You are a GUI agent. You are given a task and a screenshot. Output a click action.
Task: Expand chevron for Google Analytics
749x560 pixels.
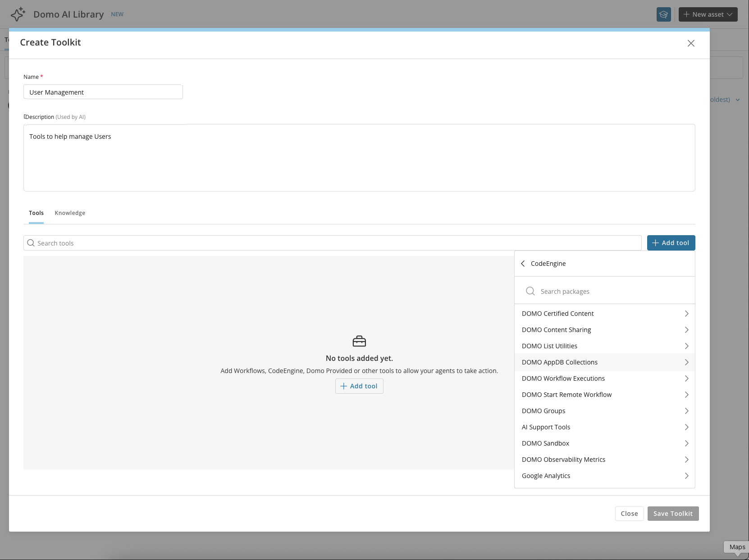coord(686,476)
